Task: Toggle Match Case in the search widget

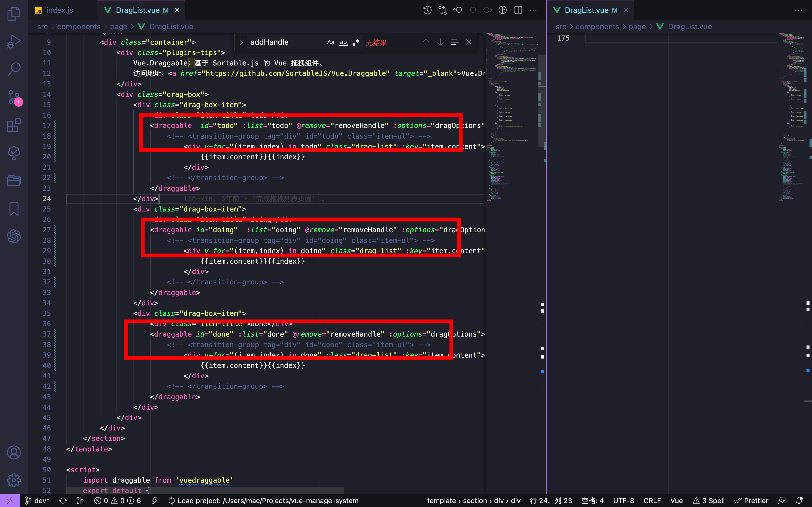Action: point(331,42)
